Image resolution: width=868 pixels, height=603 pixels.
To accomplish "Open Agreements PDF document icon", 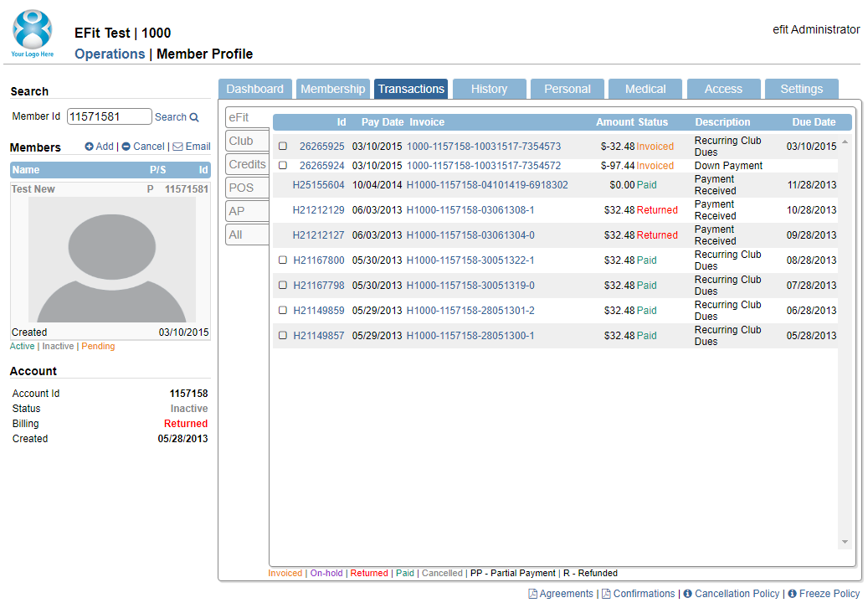I will pyautogui.click(x=532, y=594).
